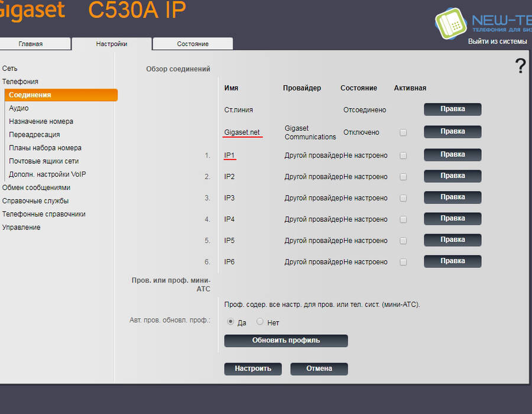Click the Провайдер column header
The height and width of the screenshot is (414, 532).
tap(302, 88)
